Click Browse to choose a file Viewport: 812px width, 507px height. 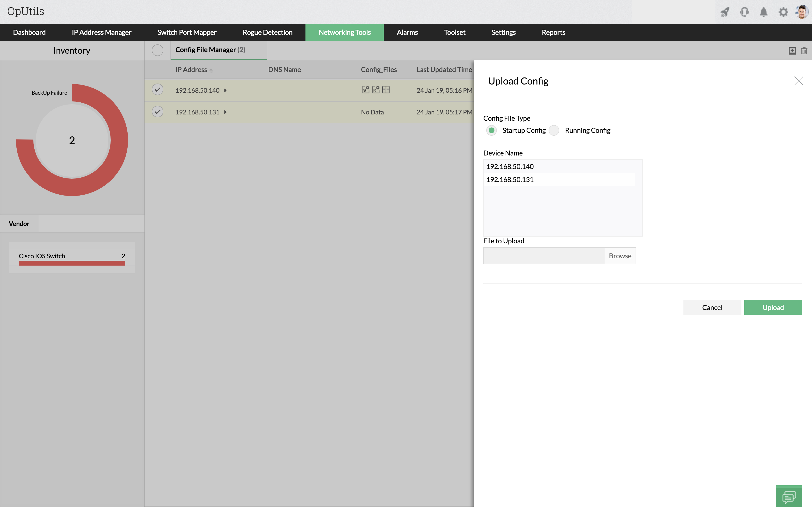click(620, 256)
